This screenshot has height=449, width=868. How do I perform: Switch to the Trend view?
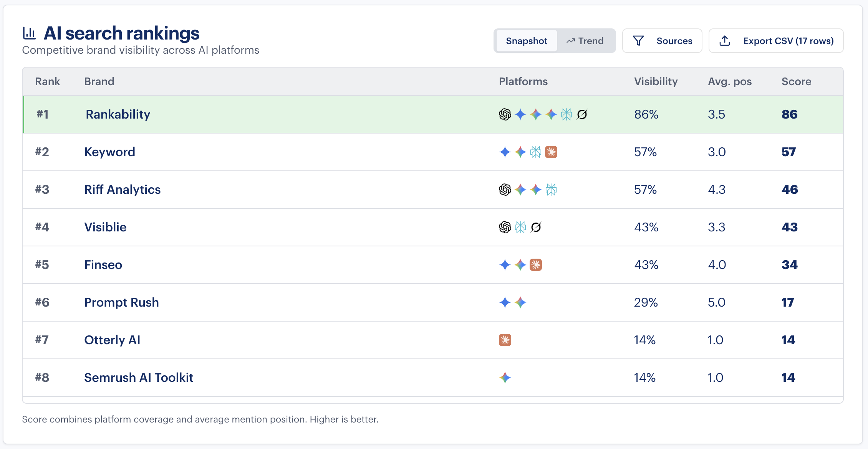pos(585,41)
